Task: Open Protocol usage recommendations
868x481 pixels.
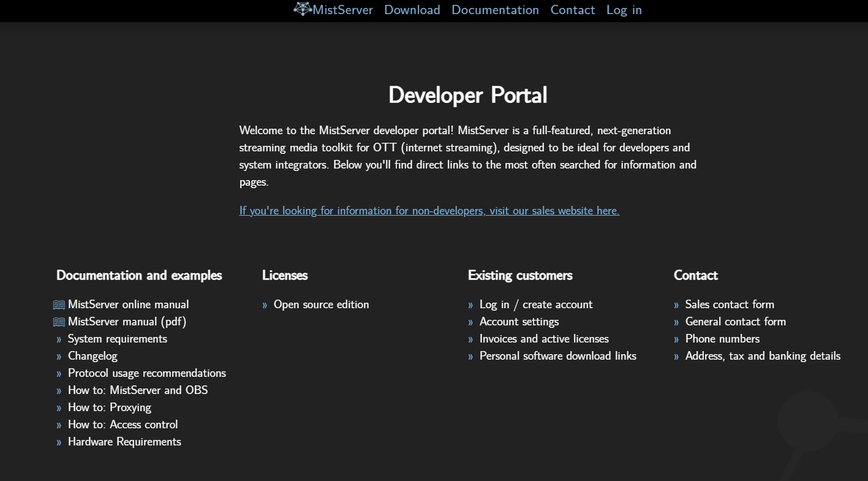Action: coord(146,373)
